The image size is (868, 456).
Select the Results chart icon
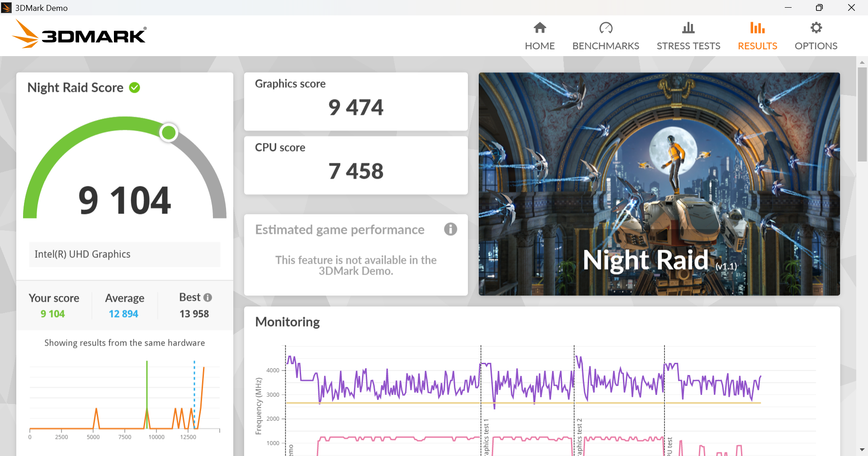757,28
